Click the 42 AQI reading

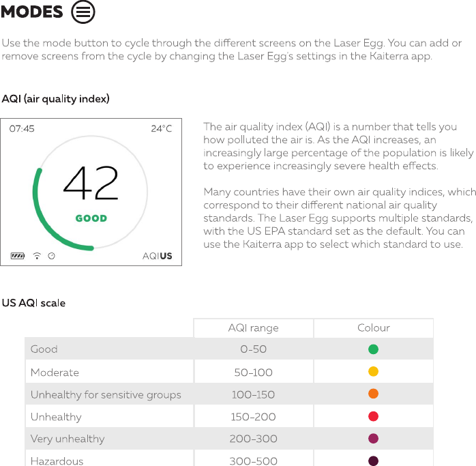(91, 183)
